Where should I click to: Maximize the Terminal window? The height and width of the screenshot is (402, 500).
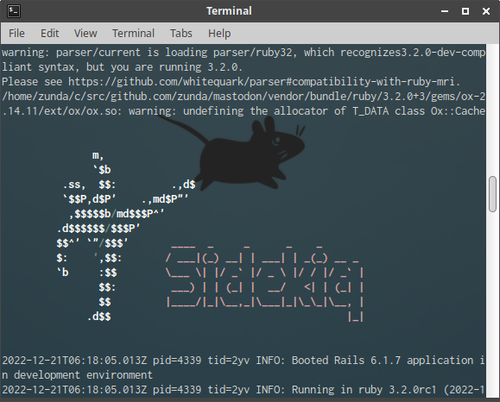point(465,11)
